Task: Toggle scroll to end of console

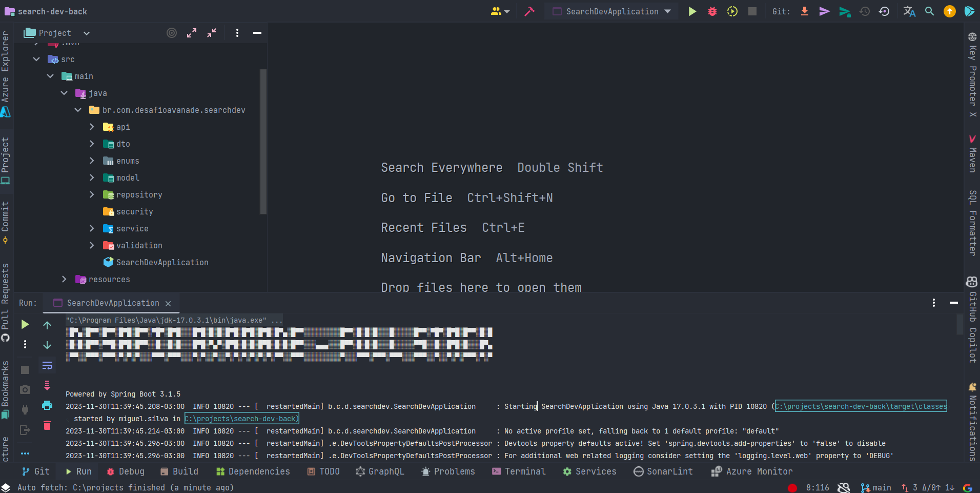Action: click(47, 385)
